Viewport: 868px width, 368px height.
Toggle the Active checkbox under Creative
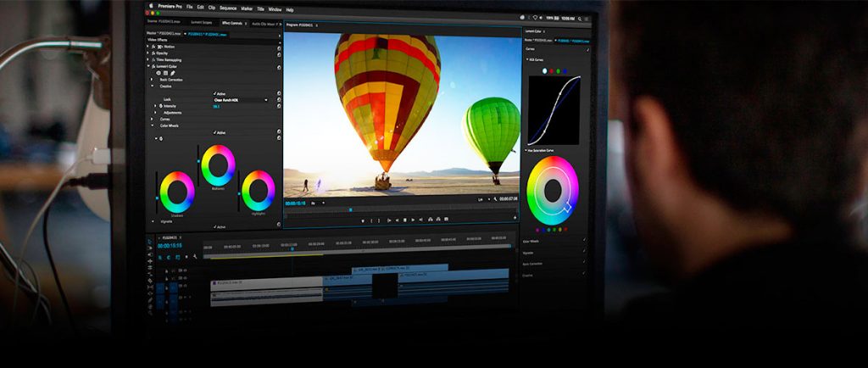(214, 93)
